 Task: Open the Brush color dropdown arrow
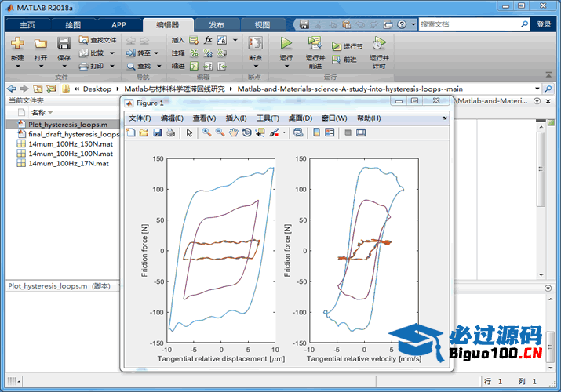click(284, 132)
